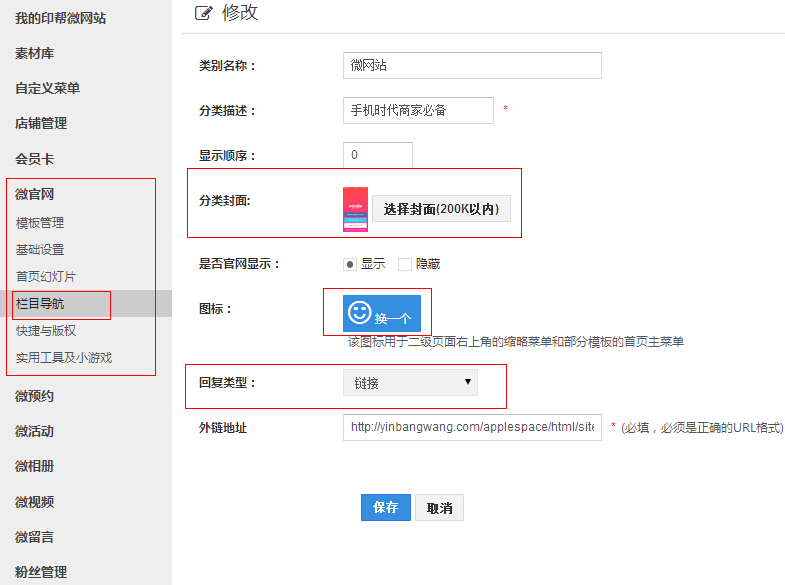Click the 外链地址 URL field
The height and width of the screenshot is (585, 785).
pos(471,427)
